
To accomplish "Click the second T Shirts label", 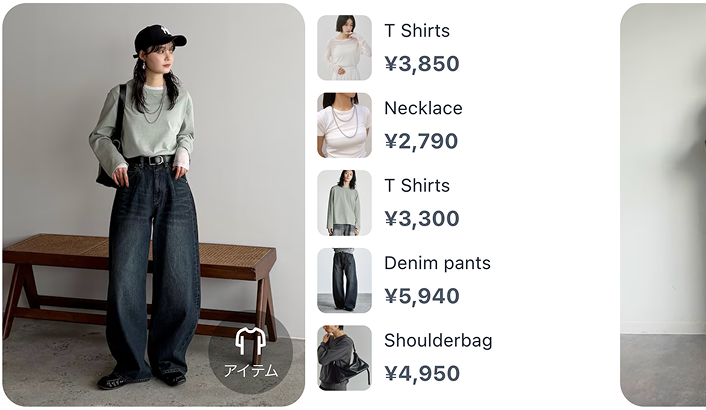I will (417, 185).
